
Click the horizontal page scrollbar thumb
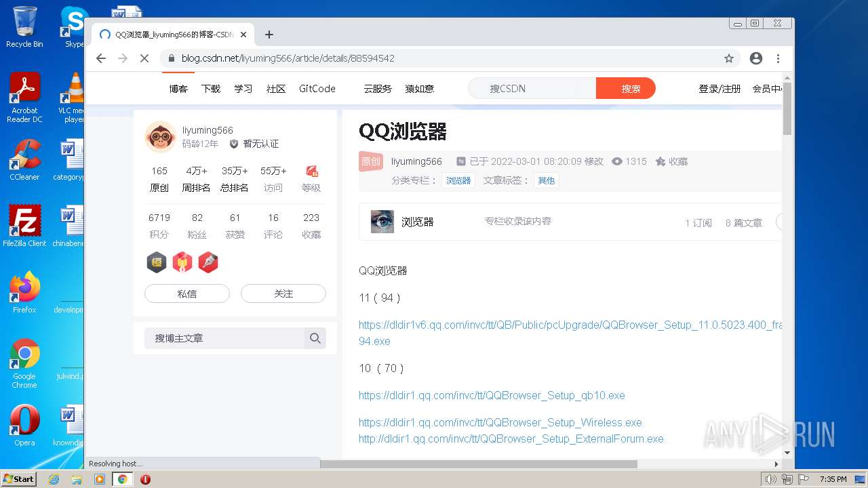(x=479, y=464)
